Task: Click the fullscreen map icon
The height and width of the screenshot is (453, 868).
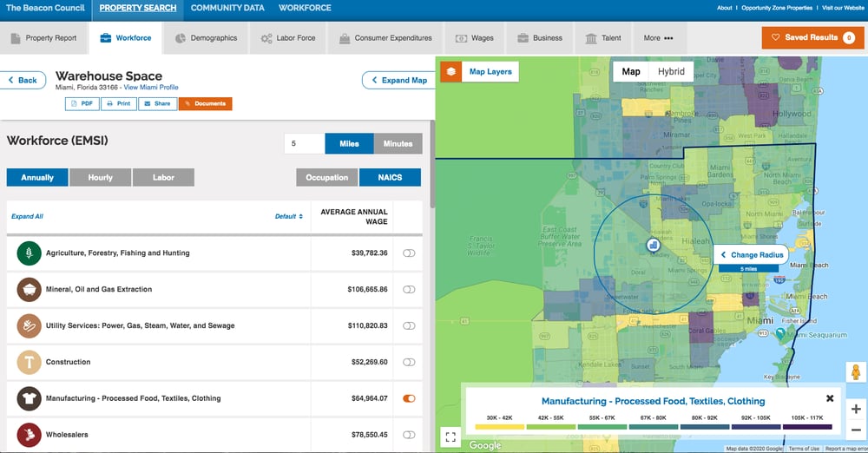Action: click(x=450, y=437)
